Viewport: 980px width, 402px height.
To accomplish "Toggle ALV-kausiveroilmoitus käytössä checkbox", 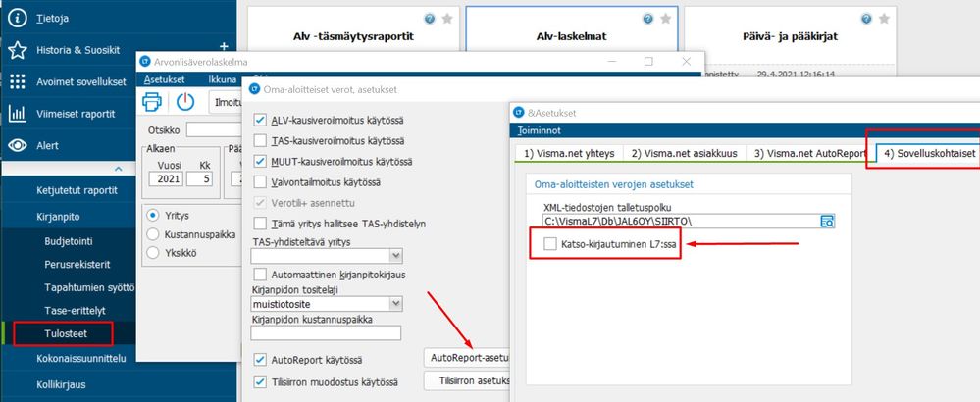I will [261, 120].
